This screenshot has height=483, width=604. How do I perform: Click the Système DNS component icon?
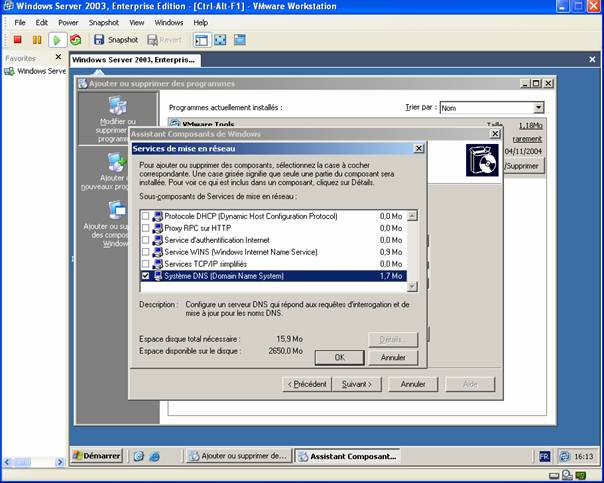158,276
